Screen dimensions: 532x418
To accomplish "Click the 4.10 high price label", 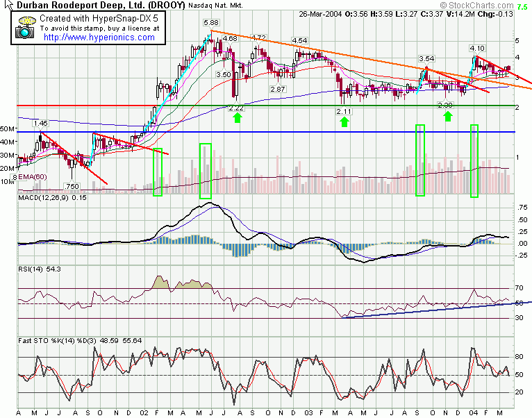I will tap(476, 48).
